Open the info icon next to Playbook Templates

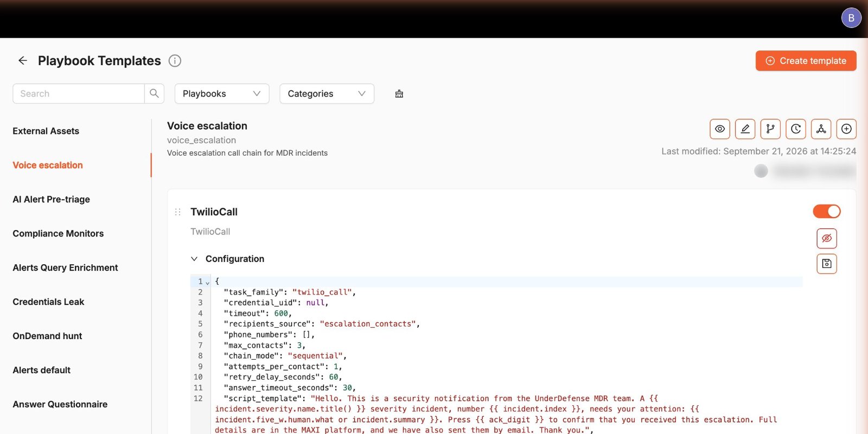point(175,61)
